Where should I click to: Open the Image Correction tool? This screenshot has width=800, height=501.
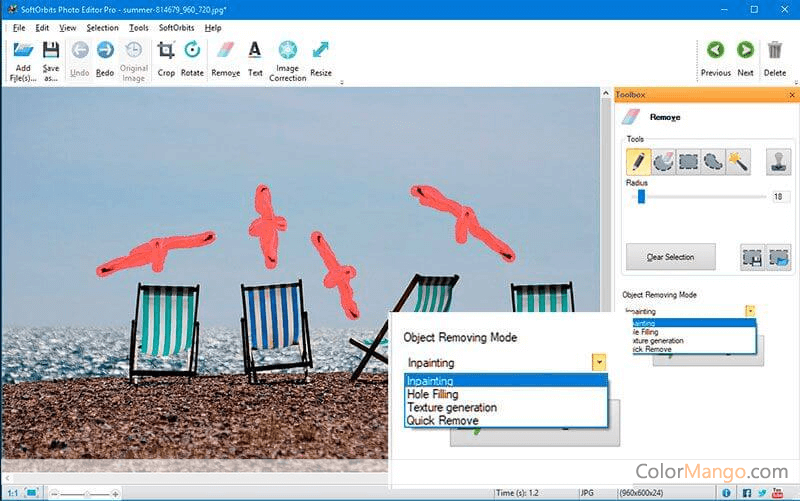(287, 60)
